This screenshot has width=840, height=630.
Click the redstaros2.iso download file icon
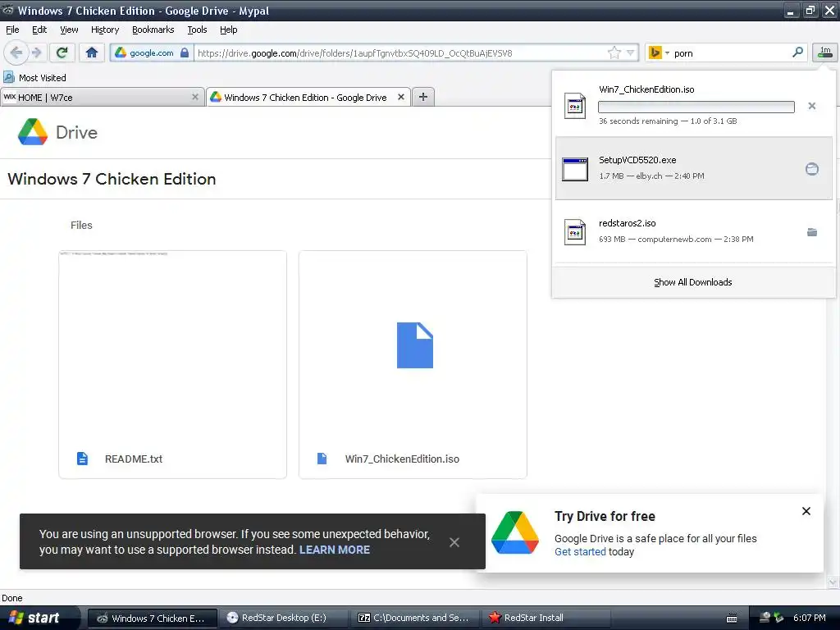pos(575,232)
